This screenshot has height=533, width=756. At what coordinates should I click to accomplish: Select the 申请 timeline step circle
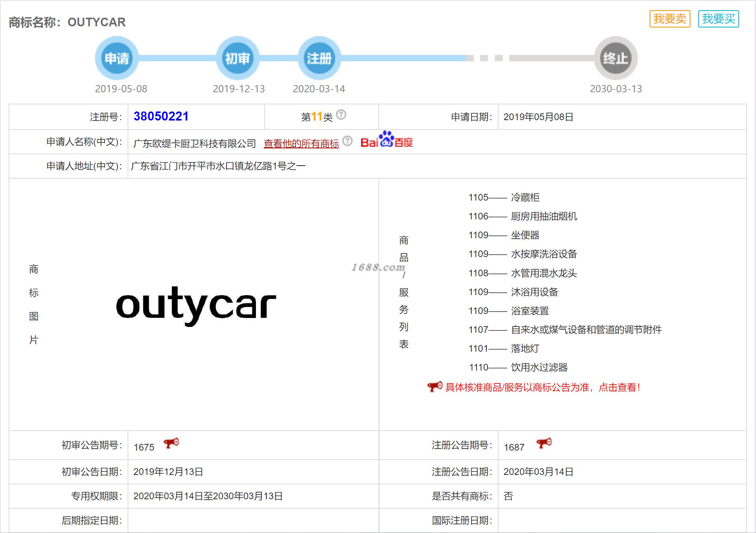[117, 58]
